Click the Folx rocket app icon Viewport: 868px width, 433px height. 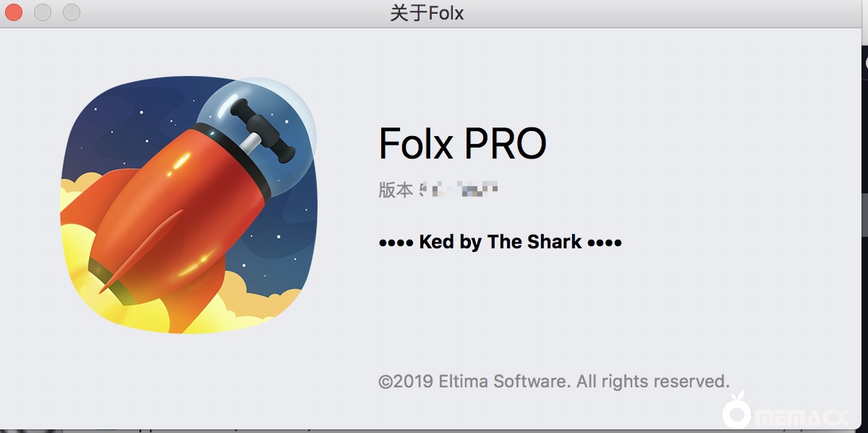pos(188,205)
